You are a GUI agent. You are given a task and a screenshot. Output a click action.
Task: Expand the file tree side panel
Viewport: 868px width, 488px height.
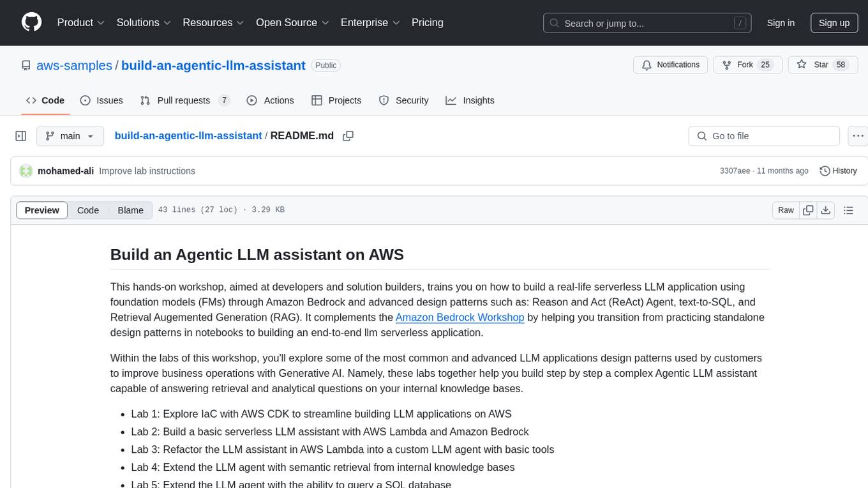click(x=21, y=136)
